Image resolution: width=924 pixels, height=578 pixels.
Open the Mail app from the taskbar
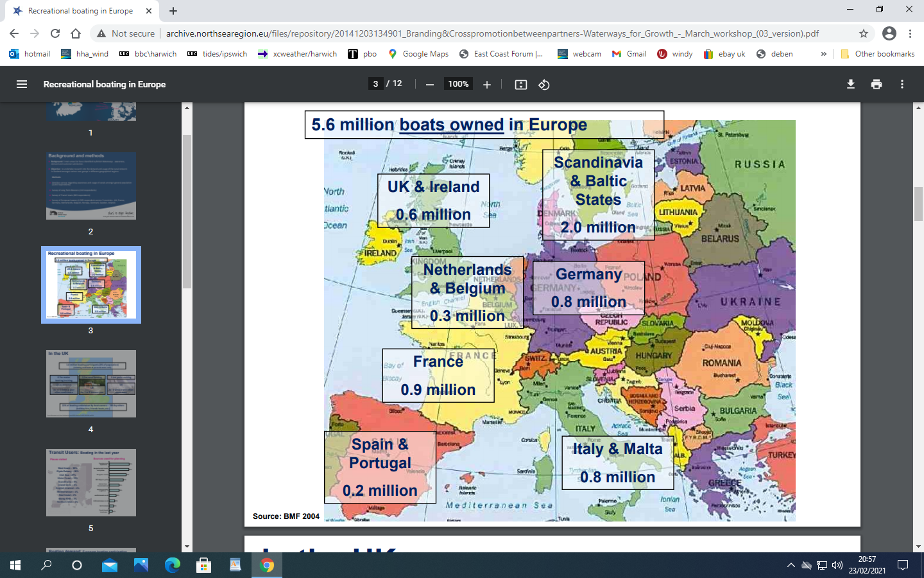(110, 565)
